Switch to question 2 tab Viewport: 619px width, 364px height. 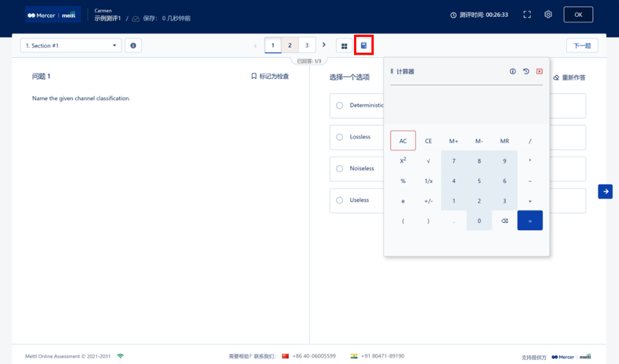[289, 46]
